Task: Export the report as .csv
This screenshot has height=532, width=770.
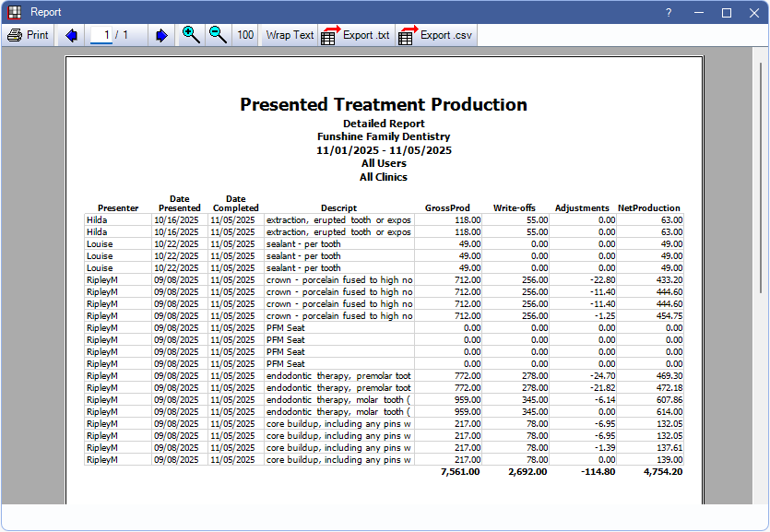Action: click(434, 35)
